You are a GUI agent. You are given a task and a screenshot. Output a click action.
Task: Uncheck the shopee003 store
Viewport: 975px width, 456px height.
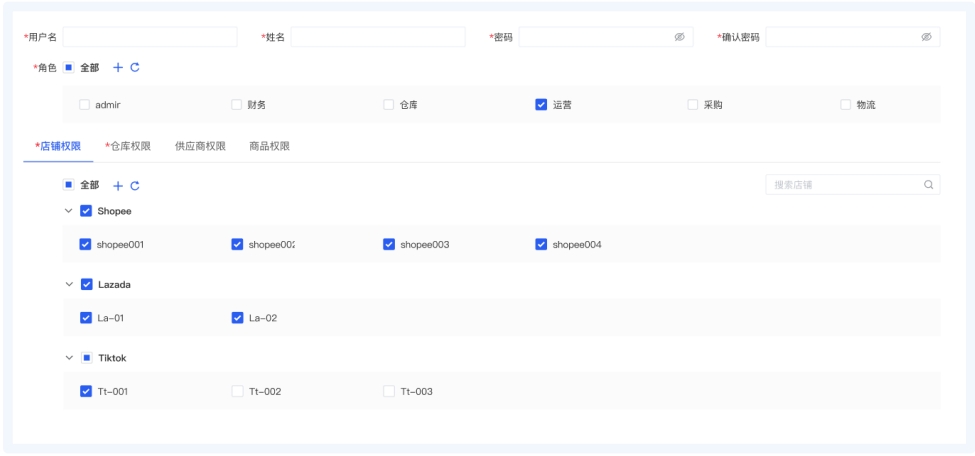(389, 244)
